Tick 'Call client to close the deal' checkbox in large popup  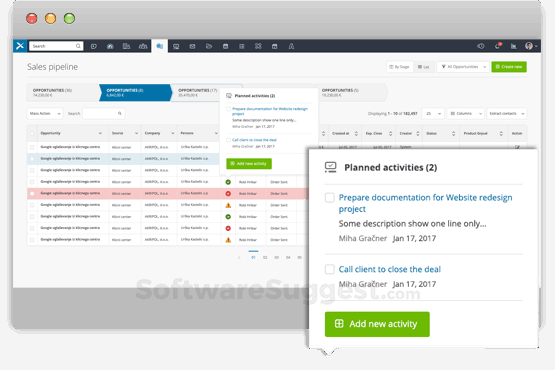point(330,269)
